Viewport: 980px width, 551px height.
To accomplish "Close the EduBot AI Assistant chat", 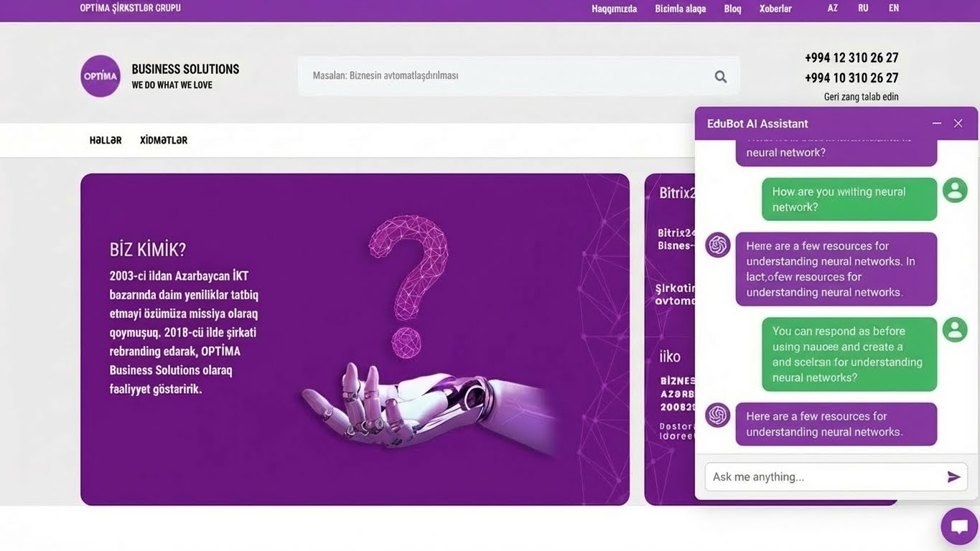I will pos(958,123).
